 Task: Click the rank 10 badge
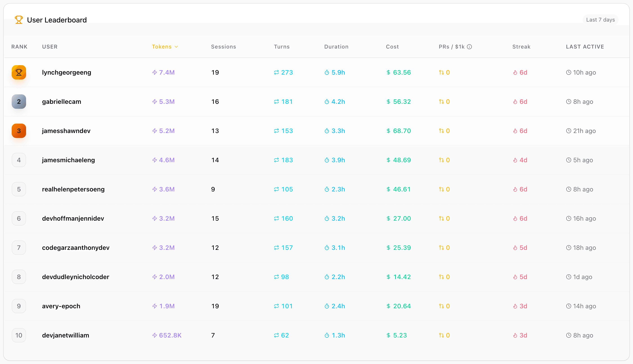(x=19, y=335)
